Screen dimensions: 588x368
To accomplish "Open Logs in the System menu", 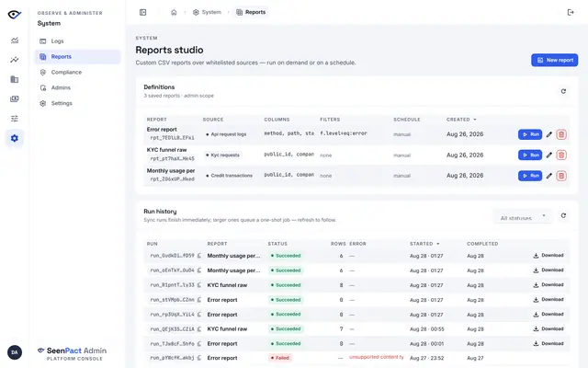I will (77, 40).
